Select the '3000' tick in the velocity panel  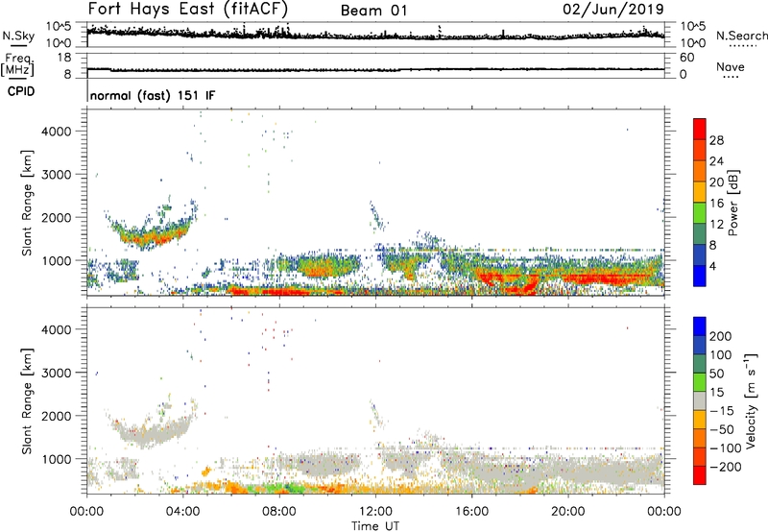click(x=57, y=373)
